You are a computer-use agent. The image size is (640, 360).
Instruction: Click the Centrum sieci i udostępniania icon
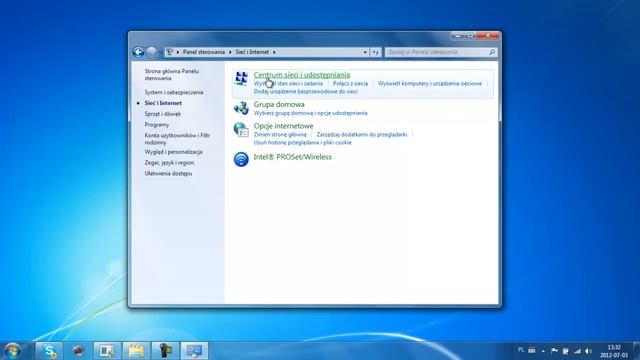(x=241, y=78)
